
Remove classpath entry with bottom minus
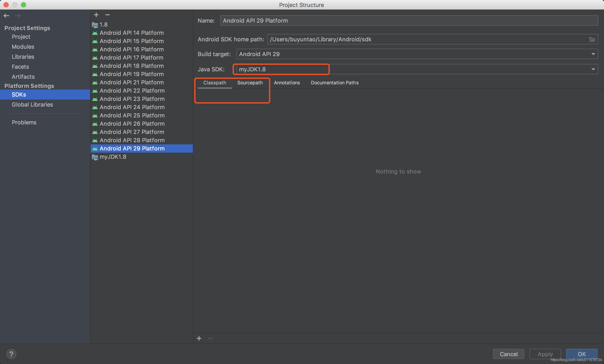coord(210,338)
